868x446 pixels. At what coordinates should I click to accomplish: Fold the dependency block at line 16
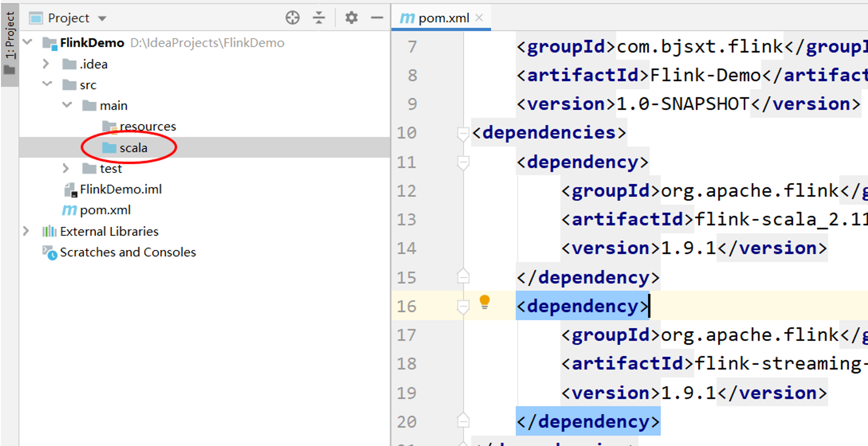(463, 306)
